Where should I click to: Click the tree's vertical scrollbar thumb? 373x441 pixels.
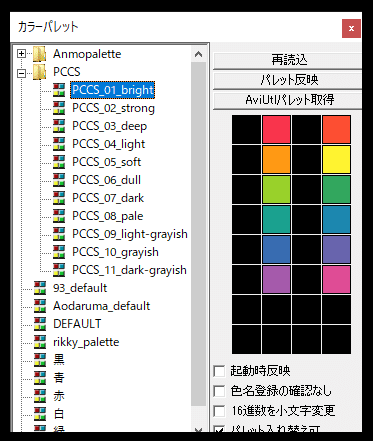click(198, 233)
